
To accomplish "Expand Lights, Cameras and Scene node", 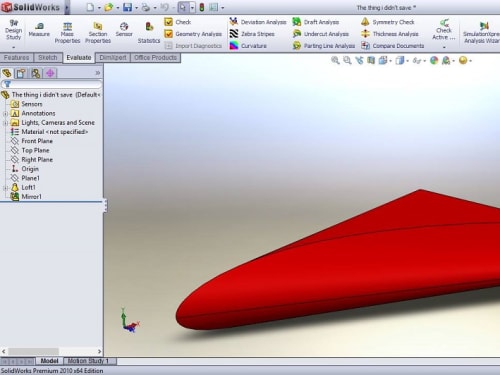I will [x=5, y=123].
